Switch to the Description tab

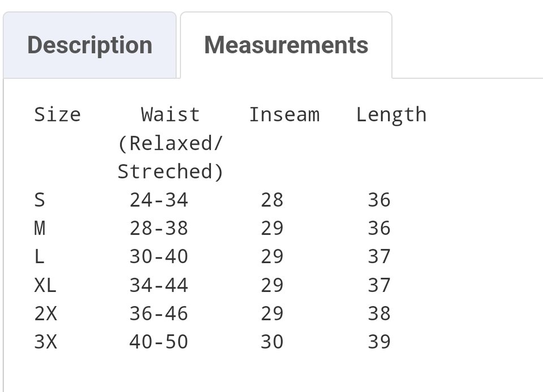[90, 45]
